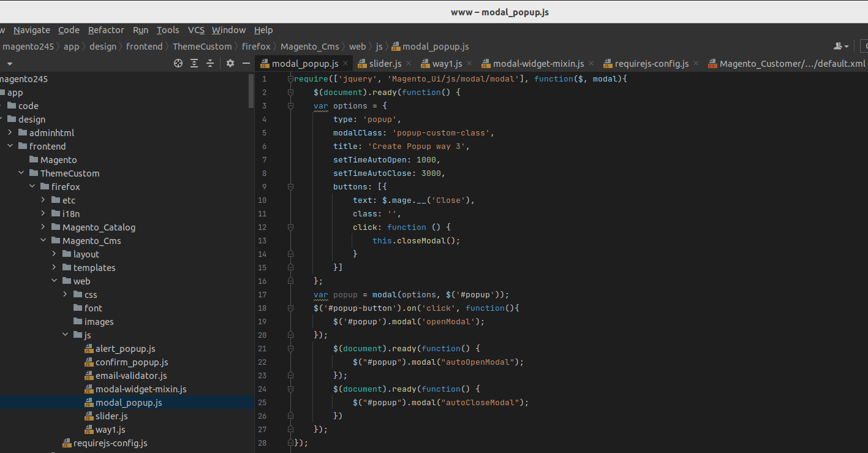Collapse the firefox folder
The width and height of the screenshot is (868, 453).
pyautogui.click(x=32, y=187)
